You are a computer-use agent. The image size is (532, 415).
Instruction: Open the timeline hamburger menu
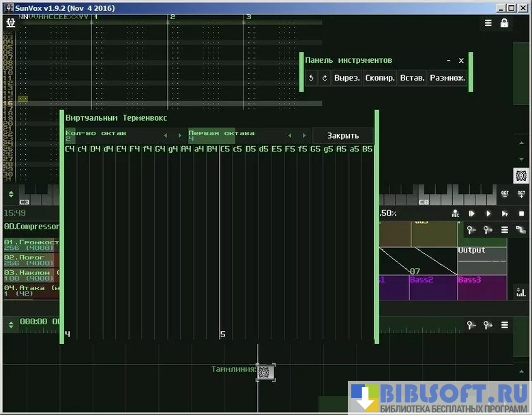point(505,326)
